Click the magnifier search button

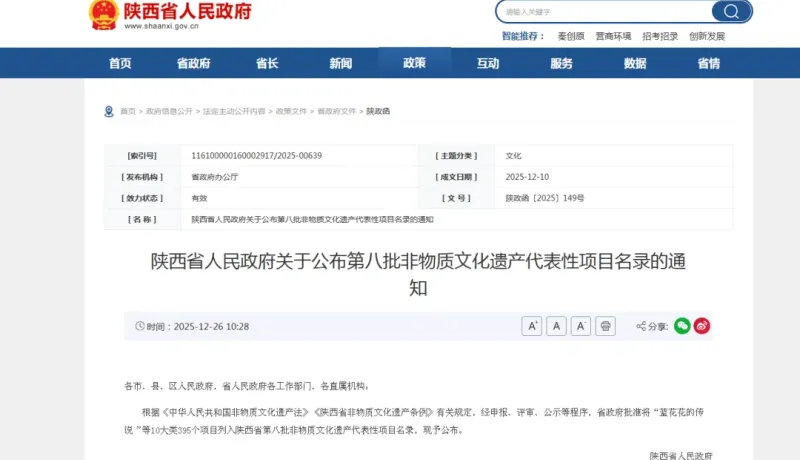[731, 12]
